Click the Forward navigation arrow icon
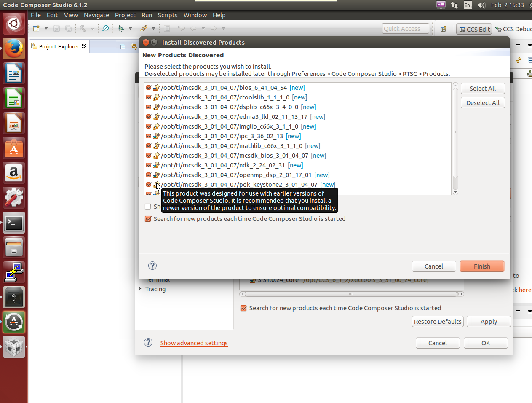 click(x=214, y=28)
